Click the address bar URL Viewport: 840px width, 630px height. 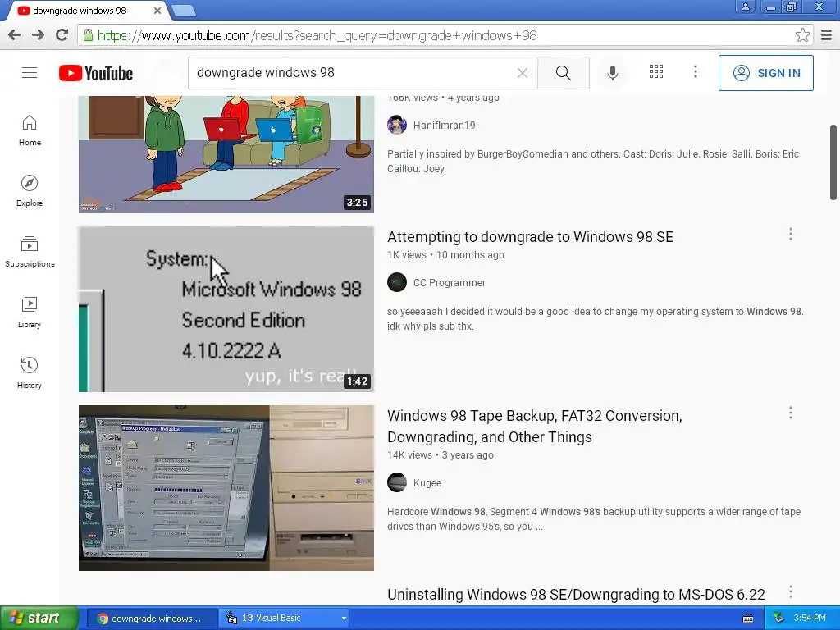[x=317, y=35]
